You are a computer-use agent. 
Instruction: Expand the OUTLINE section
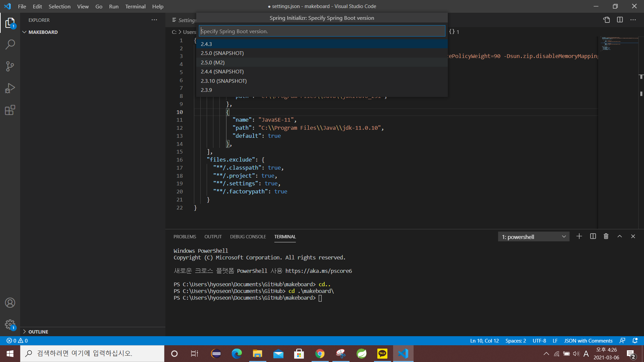pos(24,331)
